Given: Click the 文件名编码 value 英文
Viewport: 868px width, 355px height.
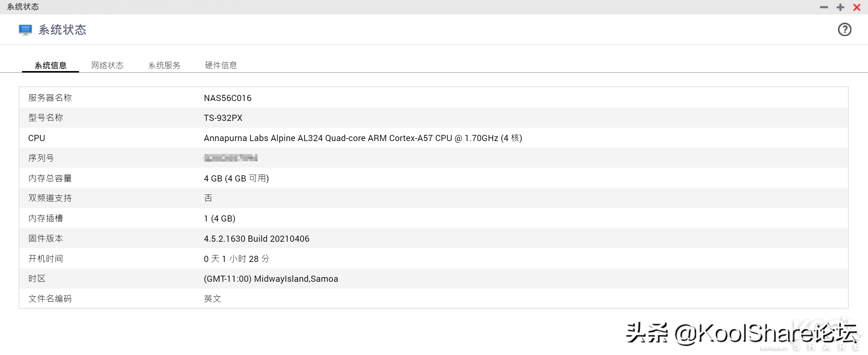Looking at the screenshot, I should point(212,299).
